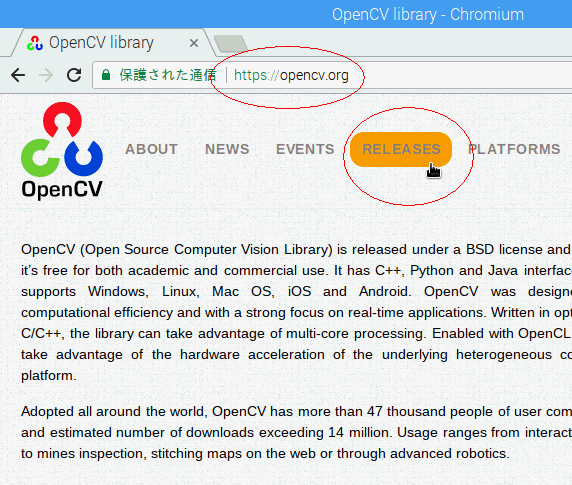572x485 pixels.
Task: Click the Chromium window title bar
Action: click(x=286, y=14)
